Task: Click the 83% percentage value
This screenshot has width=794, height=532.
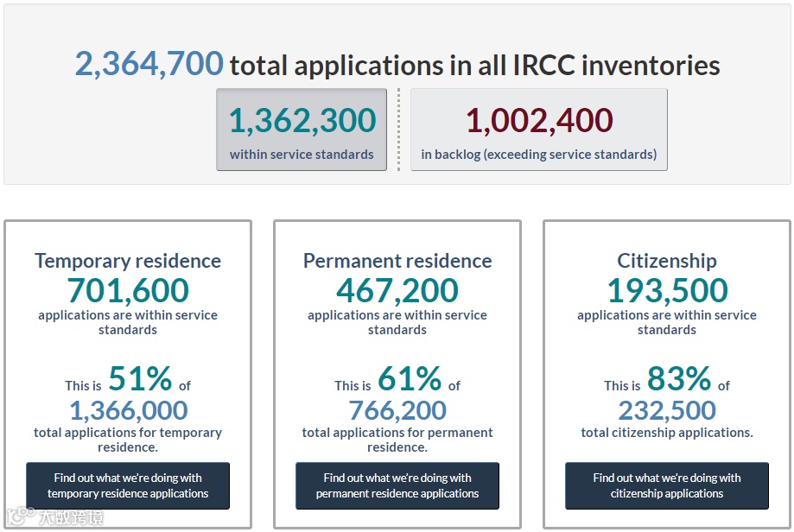Action: coord(679,378)
